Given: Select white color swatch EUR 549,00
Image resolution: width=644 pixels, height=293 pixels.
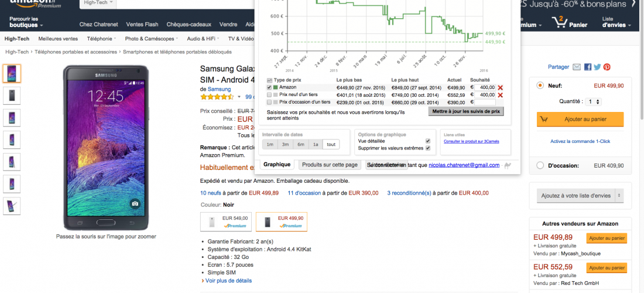Looking at the screenshot, I should coord(226,222).
